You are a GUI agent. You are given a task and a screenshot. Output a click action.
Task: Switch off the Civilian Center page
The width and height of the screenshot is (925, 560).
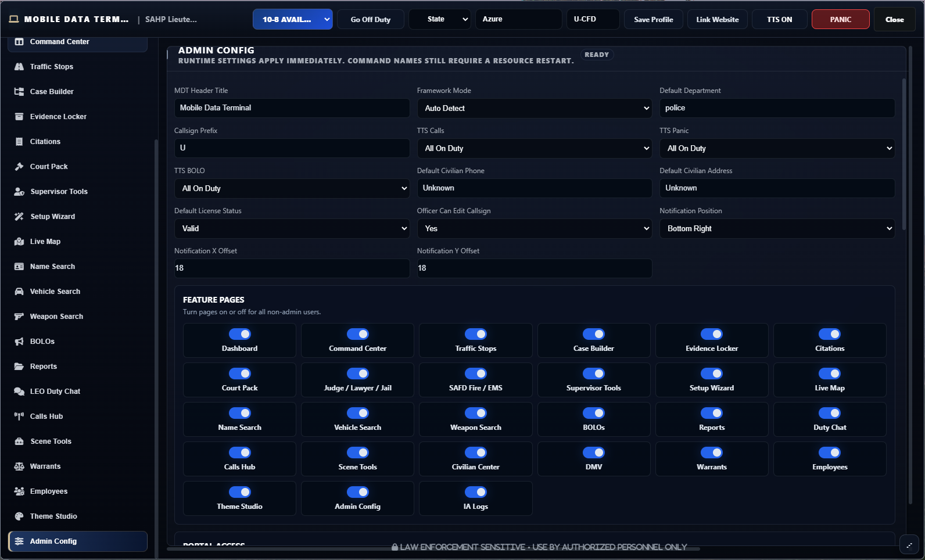[475, 453]
